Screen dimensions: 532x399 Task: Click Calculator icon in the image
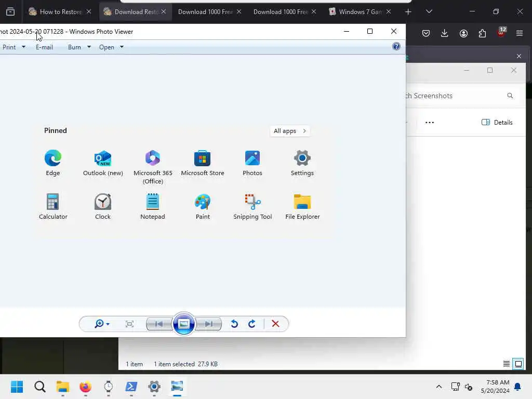click(x=53, y=202)
